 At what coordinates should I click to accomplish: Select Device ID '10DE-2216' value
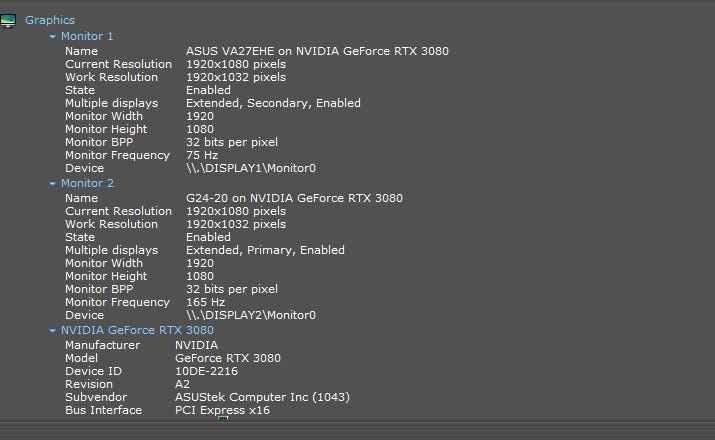click(x=207, y=371)
